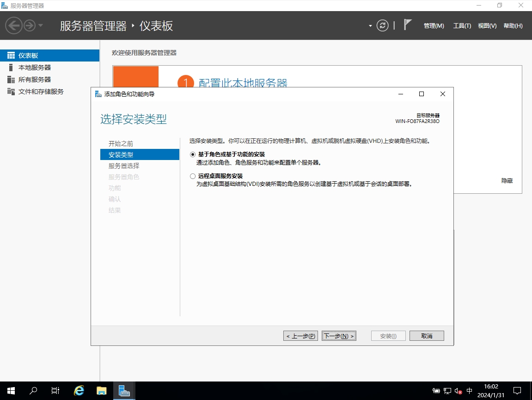Click the 隐藏 hide link
Viewport: 532px width, 400px height.
tap(507, 181)
